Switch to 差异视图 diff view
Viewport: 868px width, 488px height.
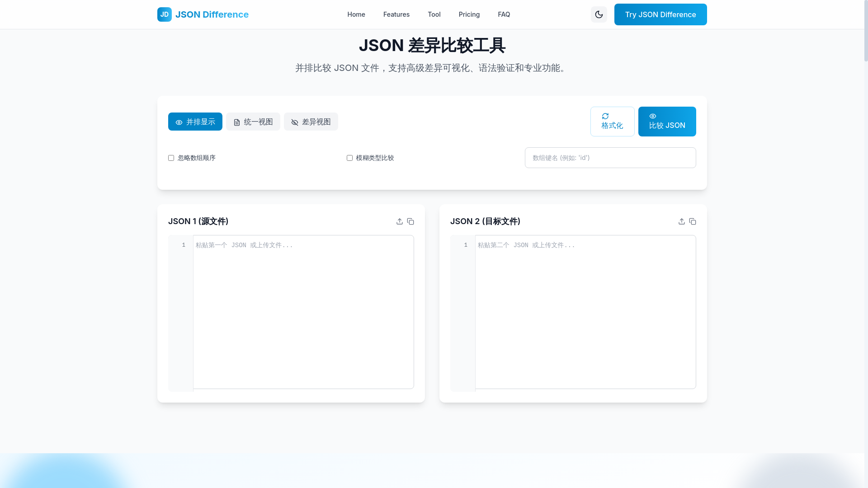click(311, 122)
